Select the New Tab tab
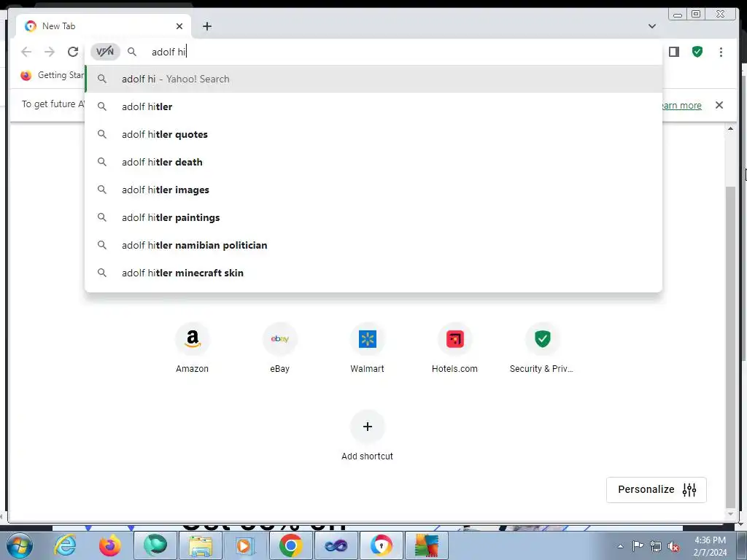The image size is (747, 560). (x=104, y=26)
